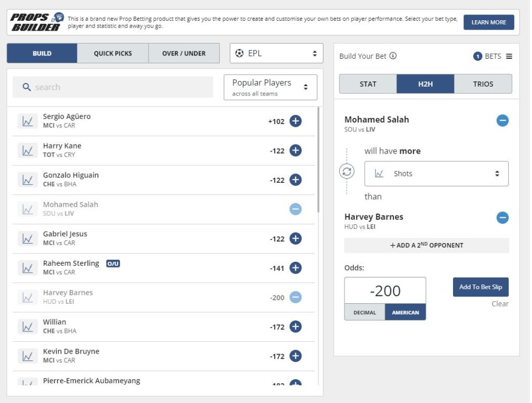Click the "CHE vs BHA" text under Willian
Viewport: 532px width, 403px height.
(x=60, y=331)
